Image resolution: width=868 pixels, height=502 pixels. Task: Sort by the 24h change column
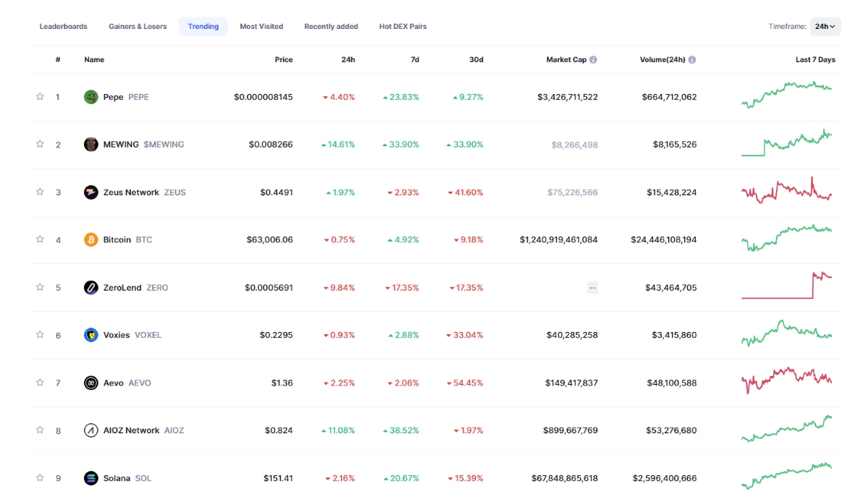pyautogui.click(x=348, y=59)
